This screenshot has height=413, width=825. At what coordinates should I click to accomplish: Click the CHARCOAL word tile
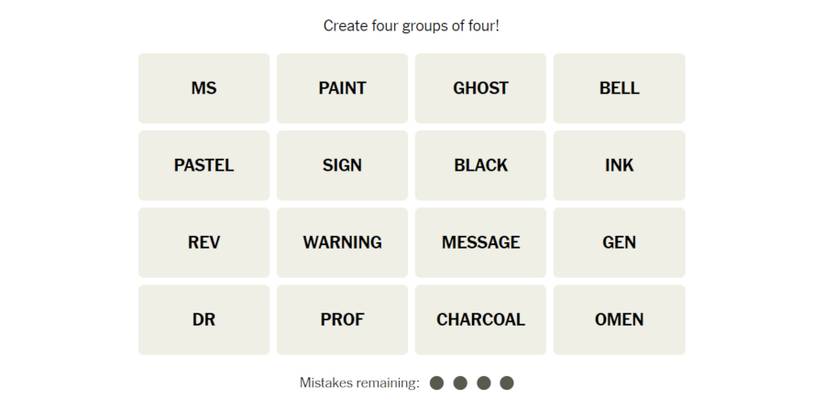coord(480,319)
